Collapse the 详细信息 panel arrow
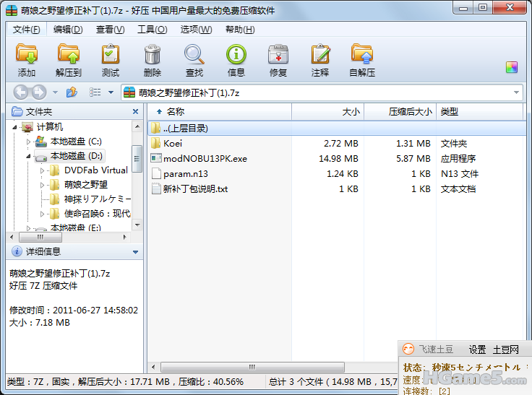Screen dimensions: 532x395 point(135,252)
